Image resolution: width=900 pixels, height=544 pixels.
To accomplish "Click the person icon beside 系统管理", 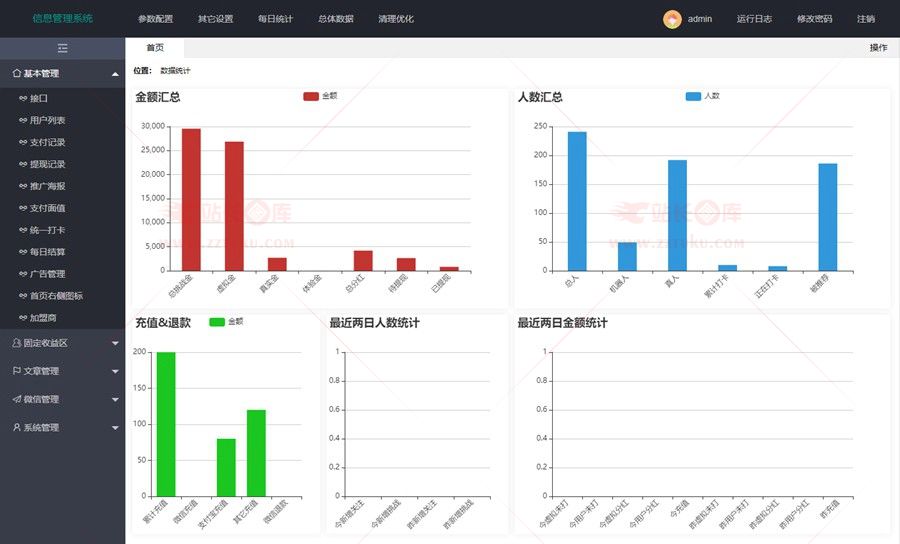I will click(x=16, y=427).
